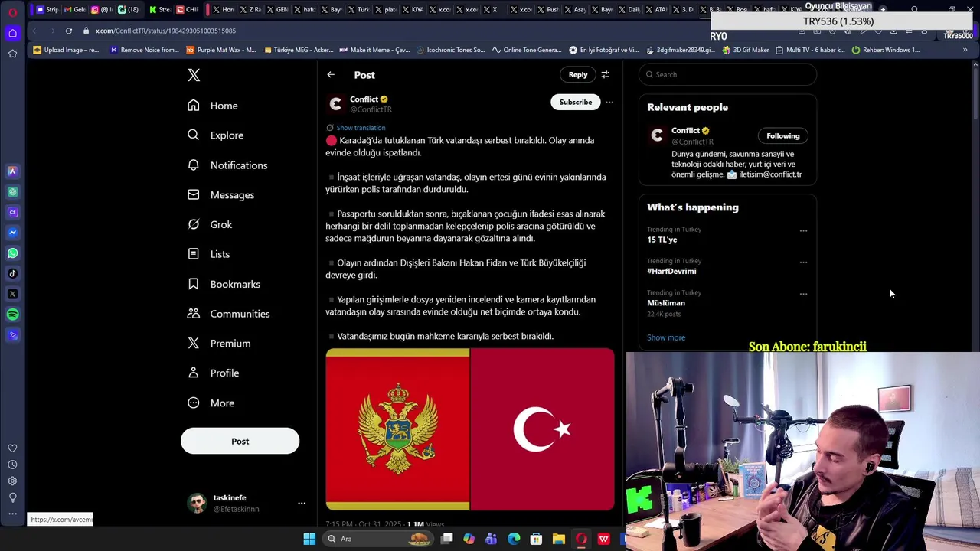Viewport: 980px width, 551px height.
Task: Expand bookmarks bar overflow chevron
Action: coord(965,50)
